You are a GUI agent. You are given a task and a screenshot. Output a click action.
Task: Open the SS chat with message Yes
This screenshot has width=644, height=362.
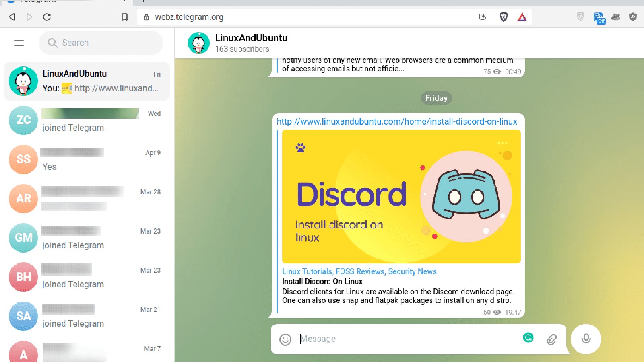87,159
